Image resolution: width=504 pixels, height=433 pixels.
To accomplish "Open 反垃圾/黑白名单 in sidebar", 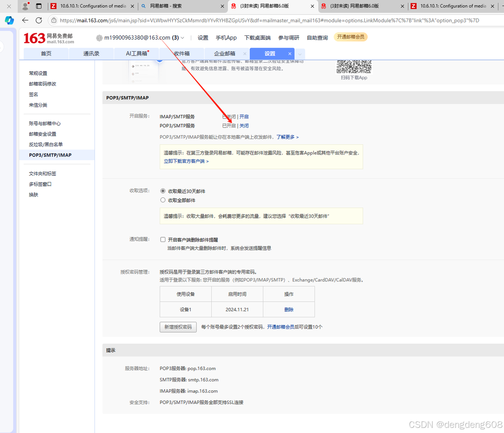I will [46, 145].
